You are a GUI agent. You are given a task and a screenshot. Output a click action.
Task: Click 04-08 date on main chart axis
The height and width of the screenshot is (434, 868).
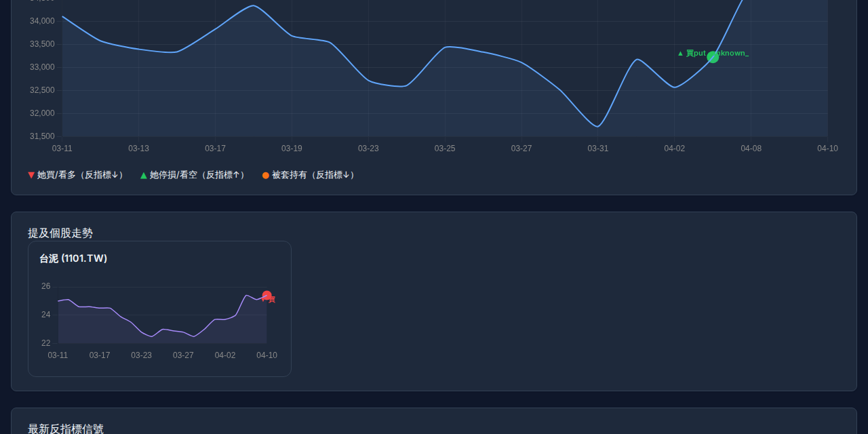(x=751, y=149)
